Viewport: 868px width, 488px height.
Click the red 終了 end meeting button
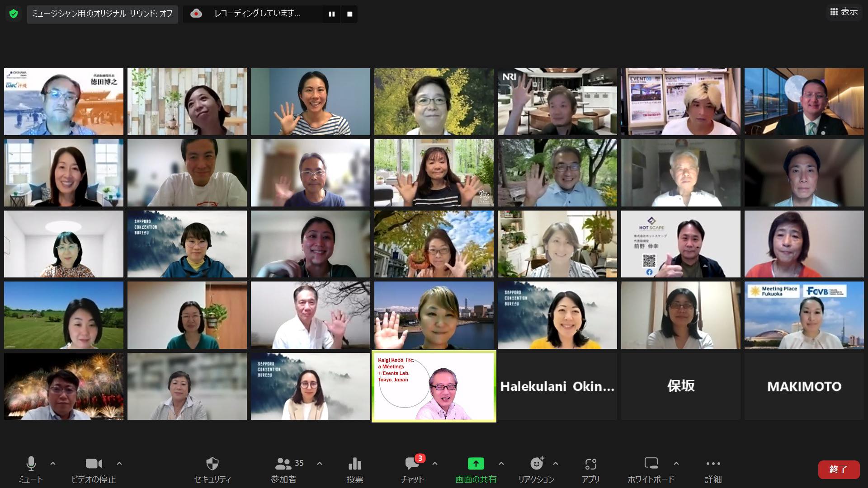coord(838,469)
